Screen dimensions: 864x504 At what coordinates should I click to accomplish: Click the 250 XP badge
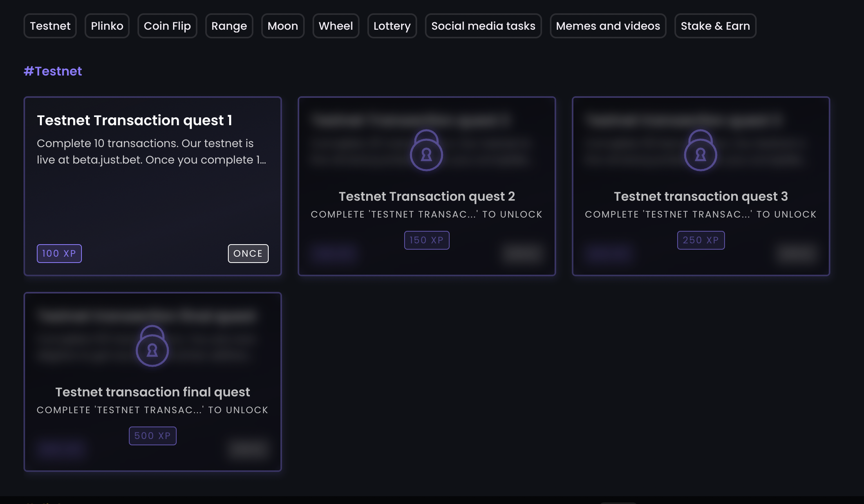point(701,240)
